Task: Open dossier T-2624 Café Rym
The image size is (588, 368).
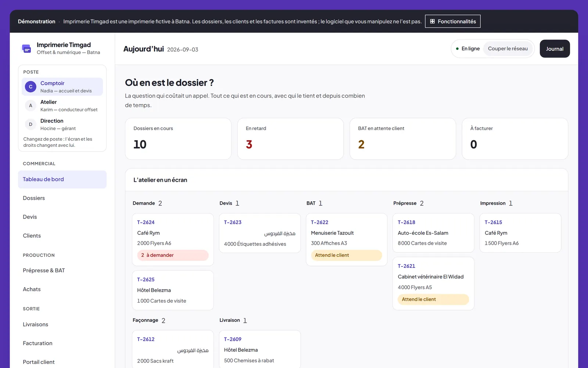Action: pyautogui.click(x=173, y=240)
